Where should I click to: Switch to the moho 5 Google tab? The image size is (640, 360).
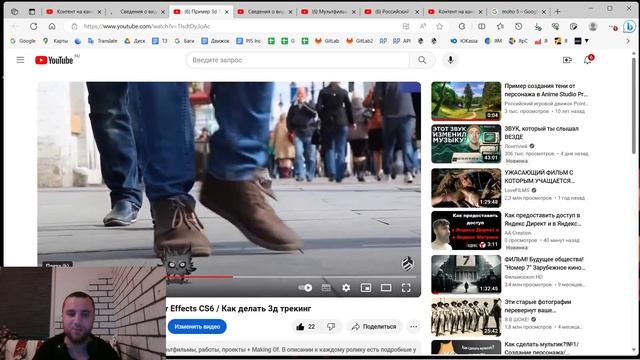tap(518, 12)
